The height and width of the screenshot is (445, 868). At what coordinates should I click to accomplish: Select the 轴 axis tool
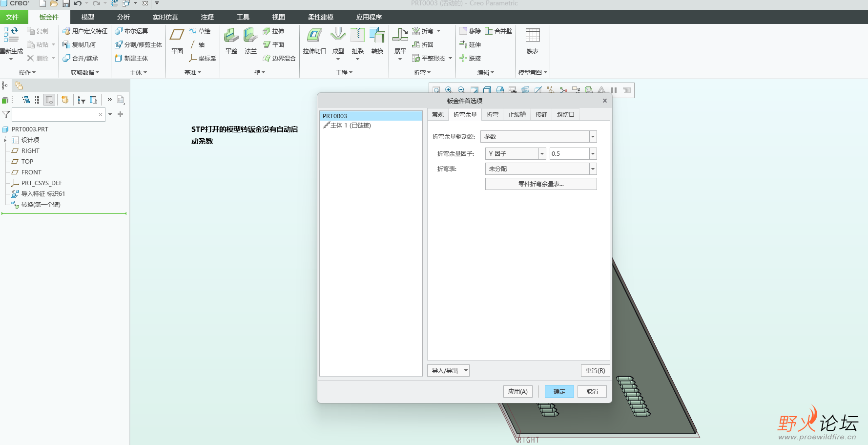coord(197,44)
